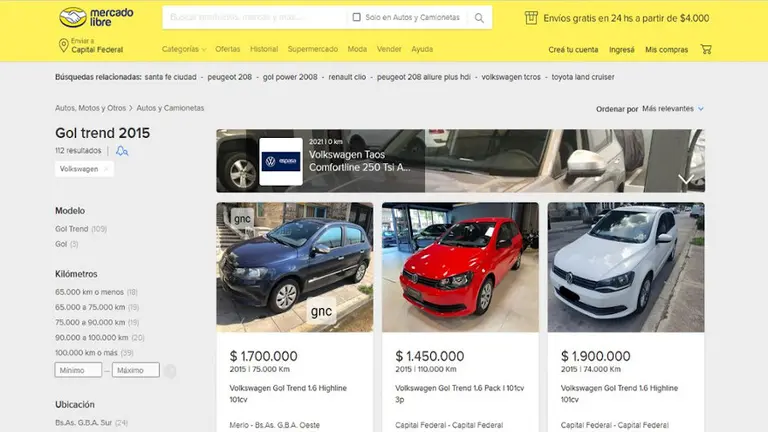
Task: Expand the Categorías dropdown
Action: pyautogui.click(x=184, y=49)
